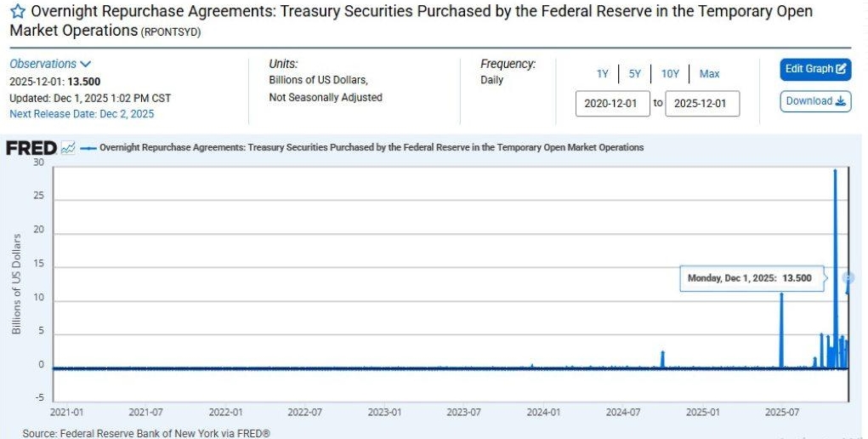Viewport: 868px width, 439px height.
Task: Click the favorite star icon beside the title
Action: (x=16, y=12)
